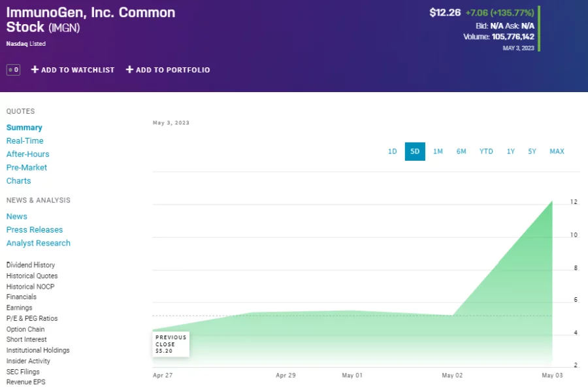The image size is (588, 392).
Task: Open the Real-Time quotes link
Action: (x=25, y=141)
